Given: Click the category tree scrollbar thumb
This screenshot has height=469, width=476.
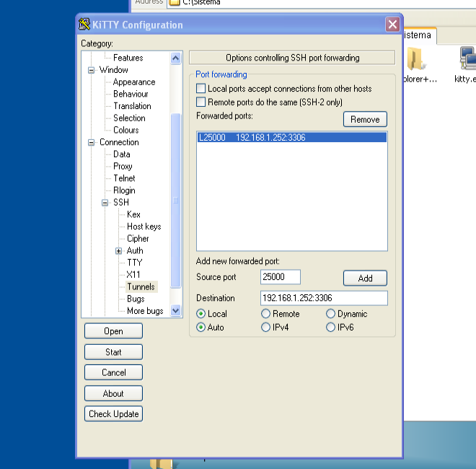Looking at the screenshot, I should click(x=175, y=200).
